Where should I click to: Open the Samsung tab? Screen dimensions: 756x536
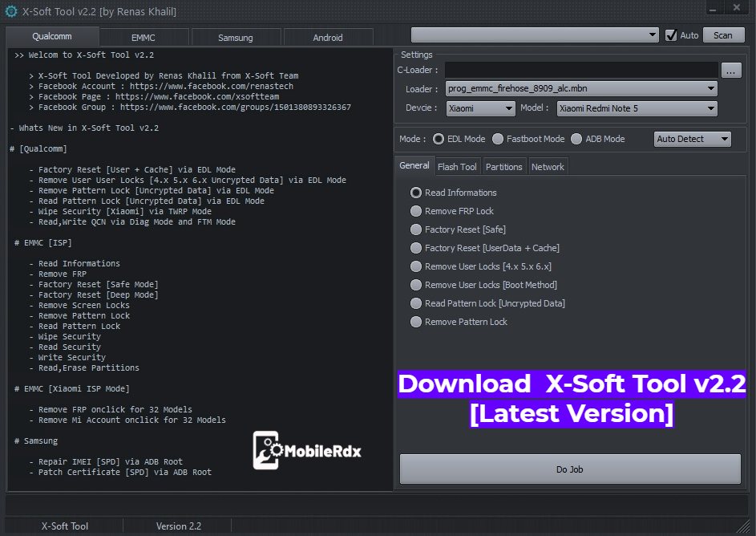[x=235, y=38]
